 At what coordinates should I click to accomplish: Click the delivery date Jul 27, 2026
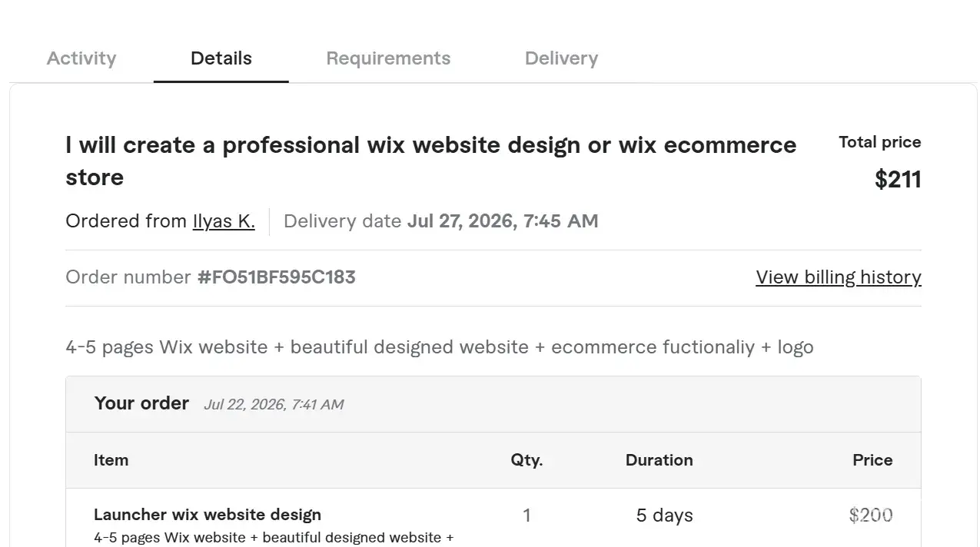pyautogui.click(x=503, y=221)
